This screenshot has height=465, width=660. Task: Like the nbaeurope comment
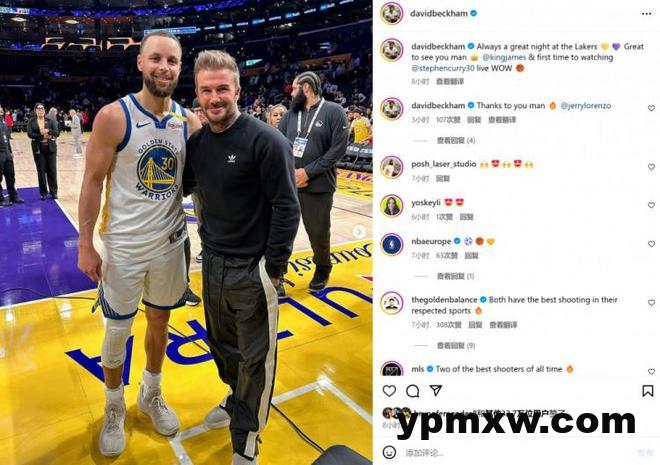point(651,244)
